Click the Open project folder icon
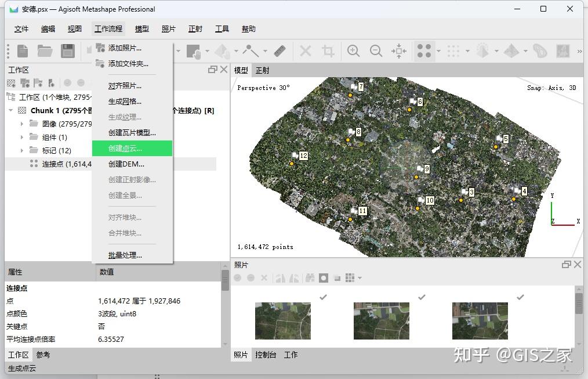 point(45,51)
